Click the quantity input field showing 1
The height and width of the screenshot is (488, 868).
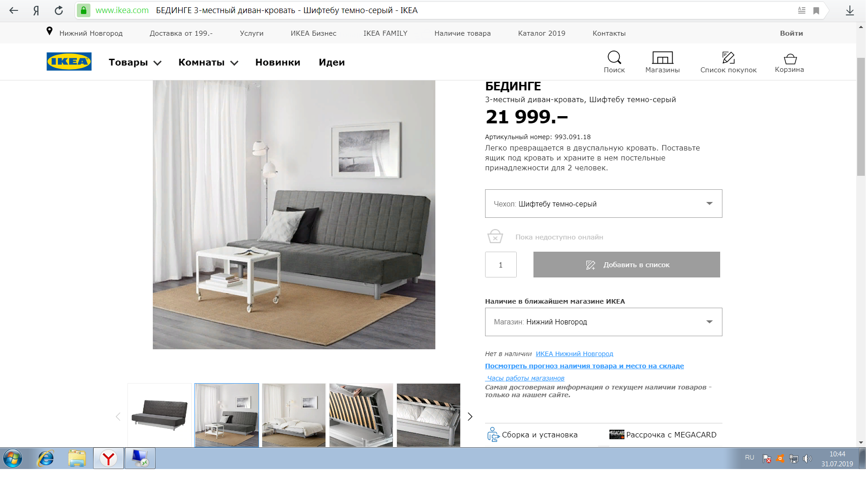coord(500,265)
